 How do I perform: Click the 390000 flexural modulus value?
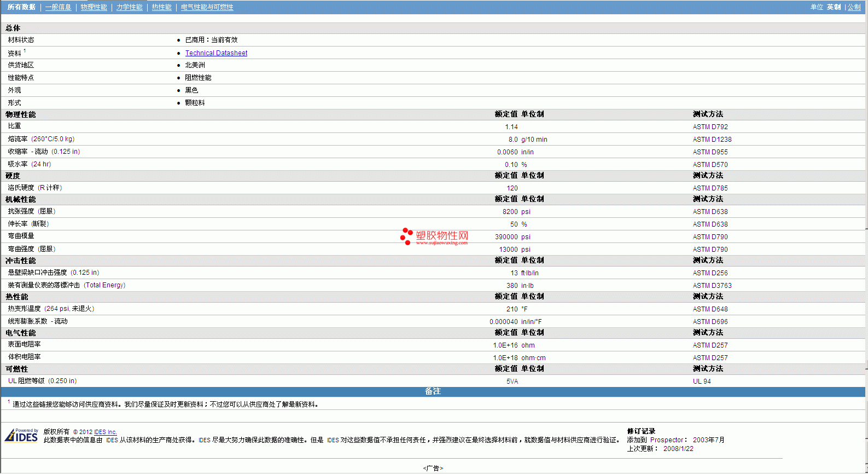click(x=506, y=237)
